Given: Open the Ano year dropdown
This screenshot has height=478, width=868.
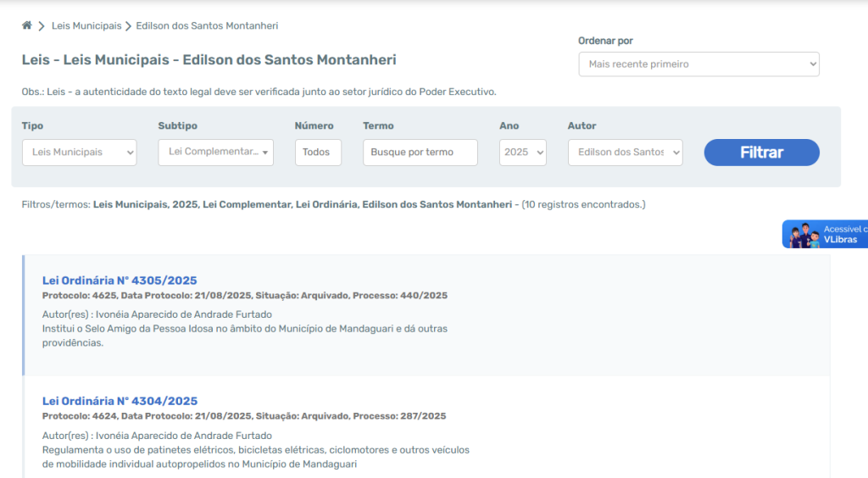Looking at the screenshot, I should (x=522, y=153).
